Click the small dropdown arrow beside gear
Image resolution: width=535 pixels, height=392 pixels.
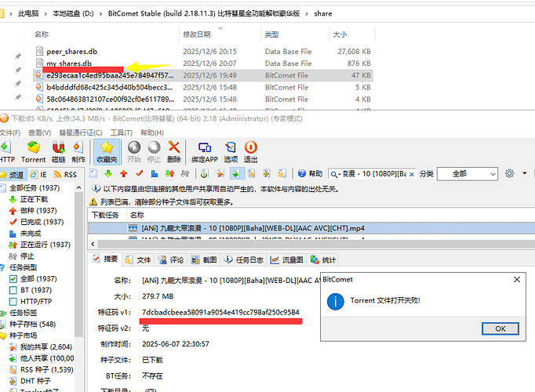coord(525,173)
